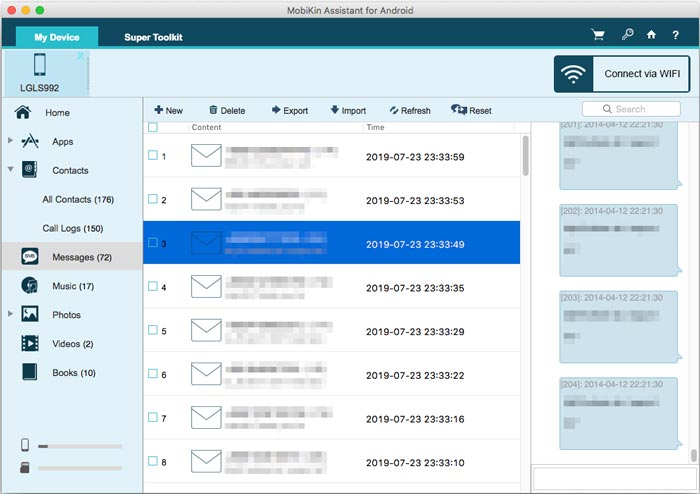Select Messages (72) in sidebar
Screen dimensions: 700x494
coord(72,257)
